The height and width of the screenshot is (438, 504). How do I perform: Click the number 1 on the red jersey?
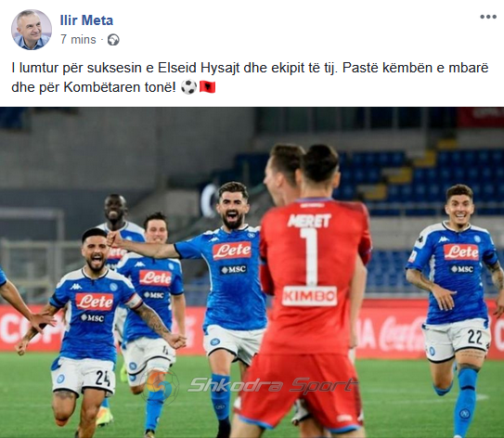tap(310, 256)
